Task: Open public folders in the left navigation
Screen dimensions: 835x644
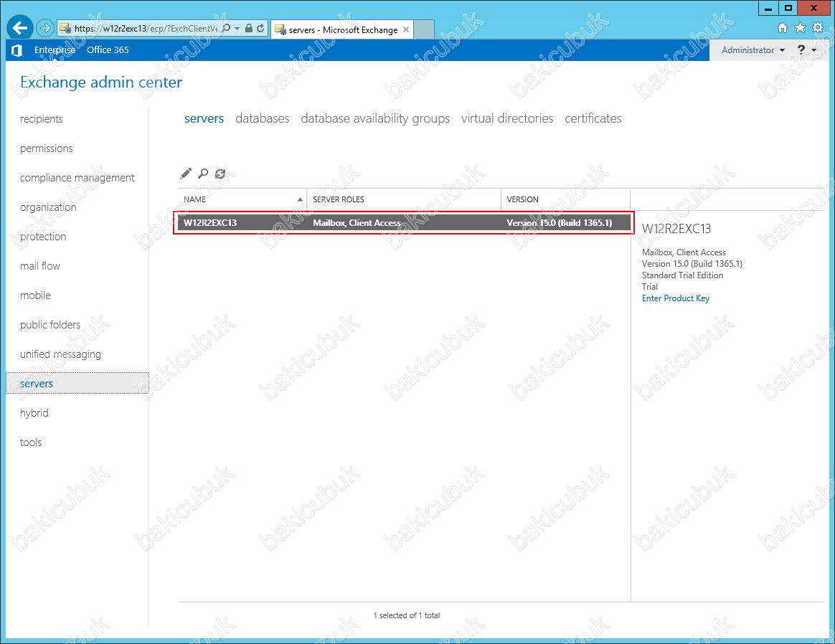Action: pyautogui.click(x=50, y=325)
